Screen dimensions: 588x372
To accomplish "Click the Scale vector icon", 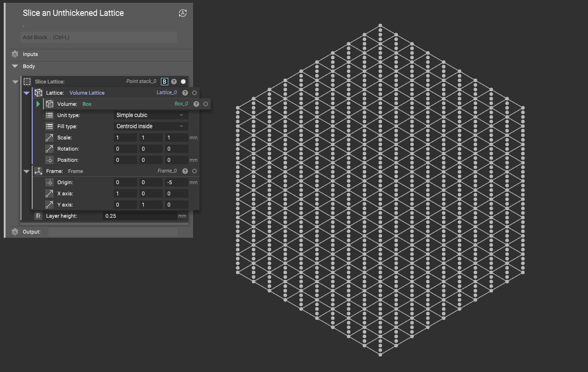I will 49,138.
